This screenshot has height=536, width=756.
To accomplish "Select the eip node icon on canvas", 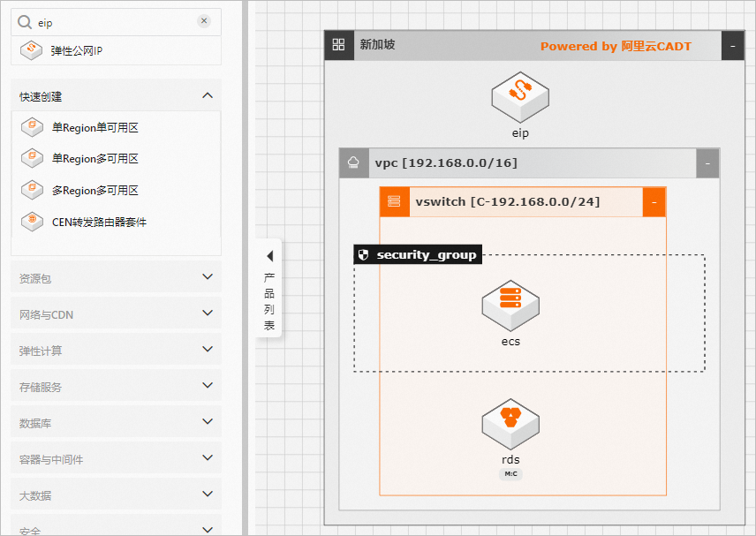I will 520,97.
